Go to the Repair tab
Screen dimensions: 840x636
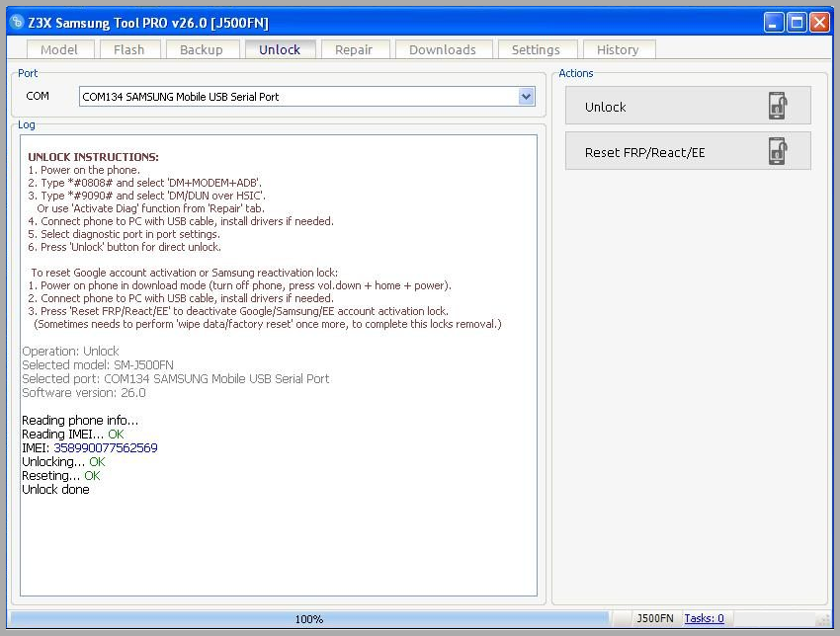[x=354, y=49]
